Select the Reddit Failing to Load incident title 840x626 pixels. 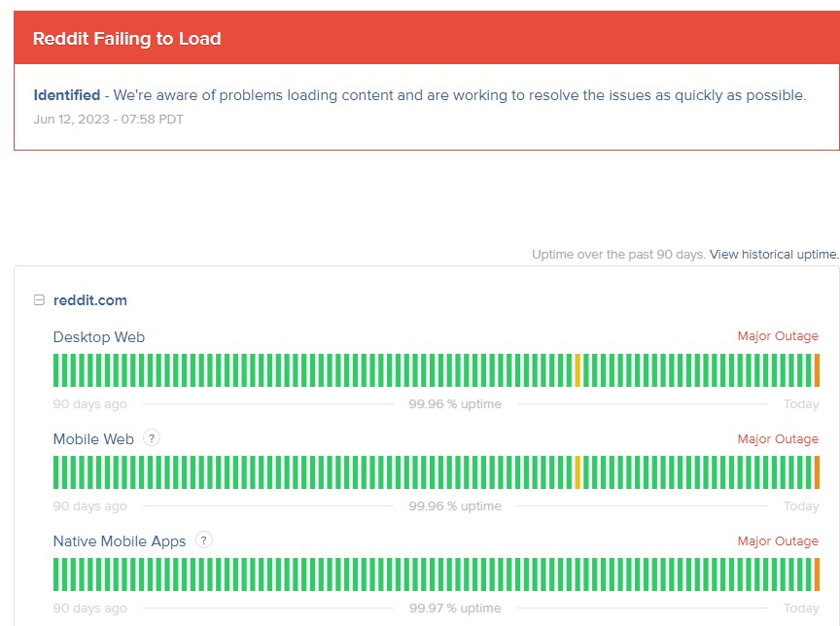tap(127, 39)
